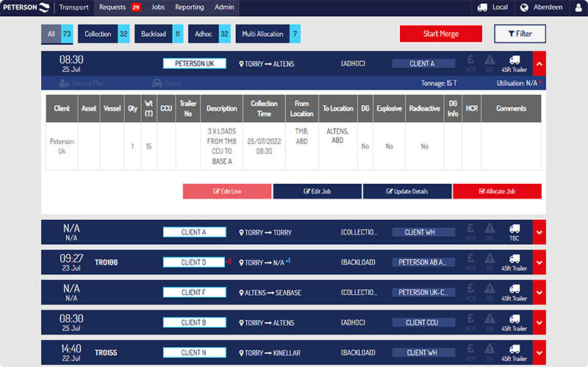Screen dimensions: 588x367
Task: Expand the Client D TR0106 job row
Action: (x=539, y=263)
